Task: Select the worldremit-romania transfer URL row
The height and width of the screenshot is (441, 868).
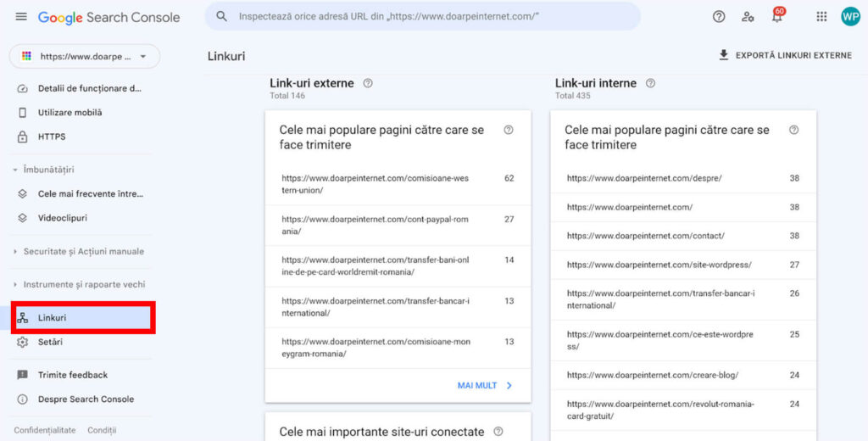Action: tap(398, 266)
